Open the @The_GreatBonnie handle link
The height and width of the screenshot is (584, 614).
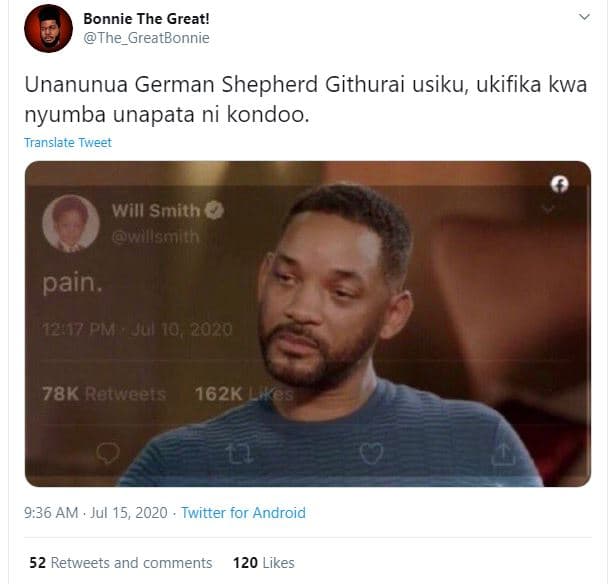click(146, 38)
